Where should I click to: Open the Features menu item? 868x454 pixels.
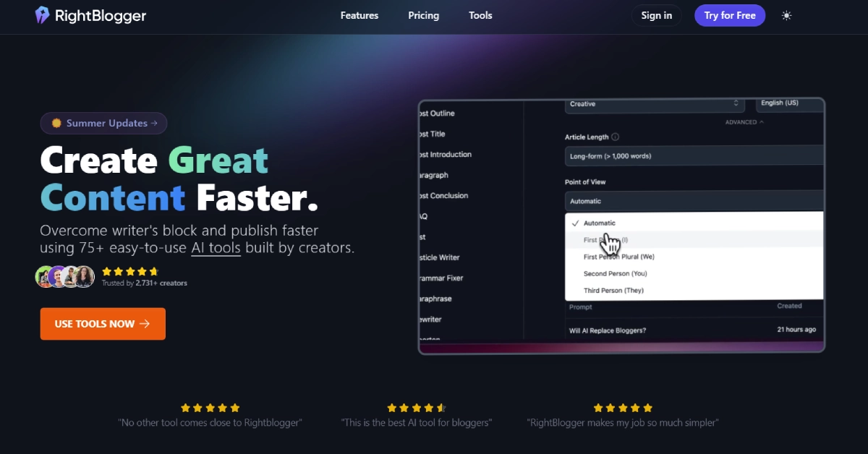click(x=359, y=15)
